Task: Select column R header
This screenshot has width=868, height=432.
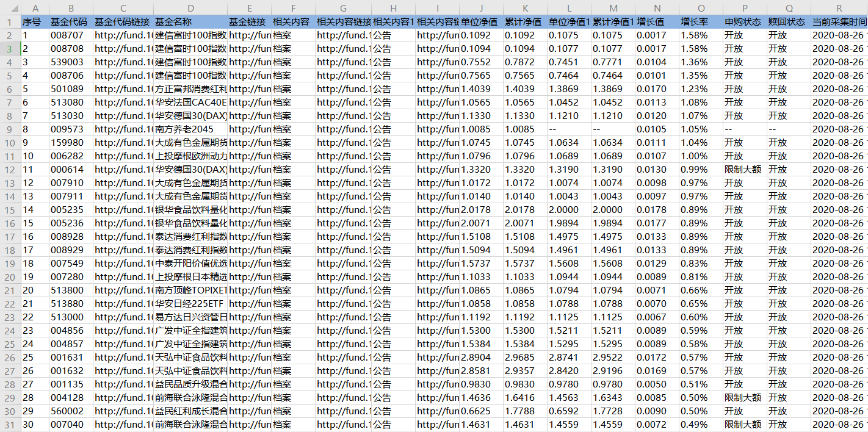Action: coord(839,8)
